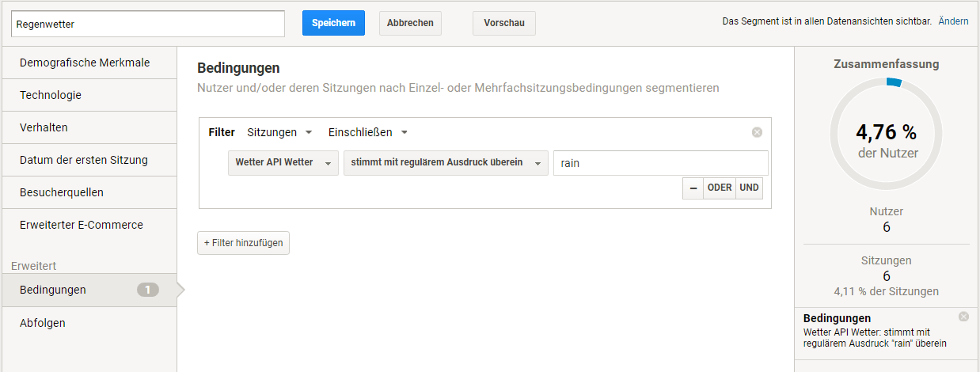The height and width of the screenshot is (372, 980).
Task: Expand the Wetter API Wetter dimension dropdown
Action: point(283,162)
